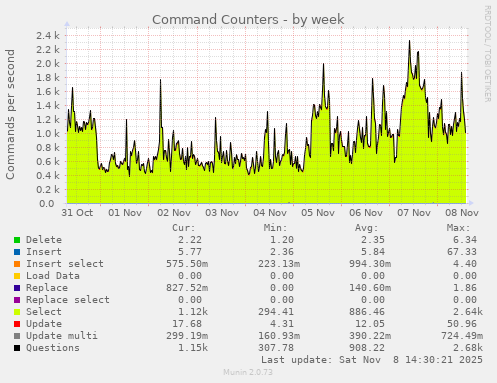The width and height of the screenshot is (497, 383).
Task: Click the '1.0 k' y-axis tick label
Action: click(x=48, y=133)
